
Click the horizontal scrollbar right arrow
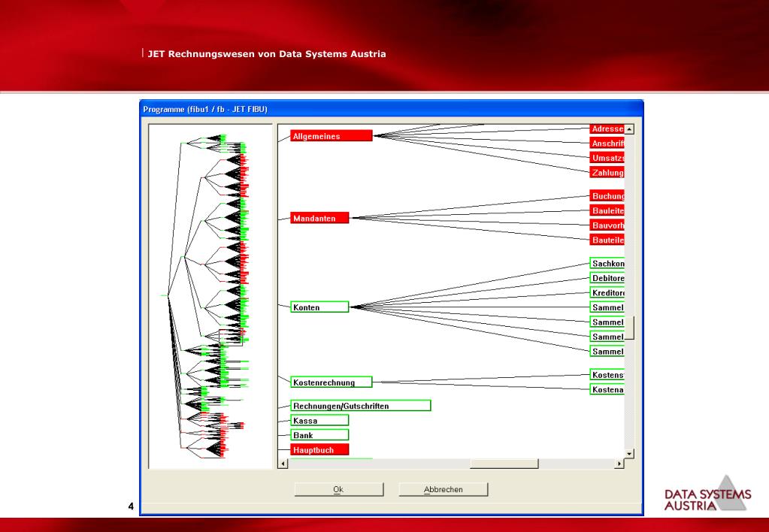pyautogui.click(x=619, y=464)
